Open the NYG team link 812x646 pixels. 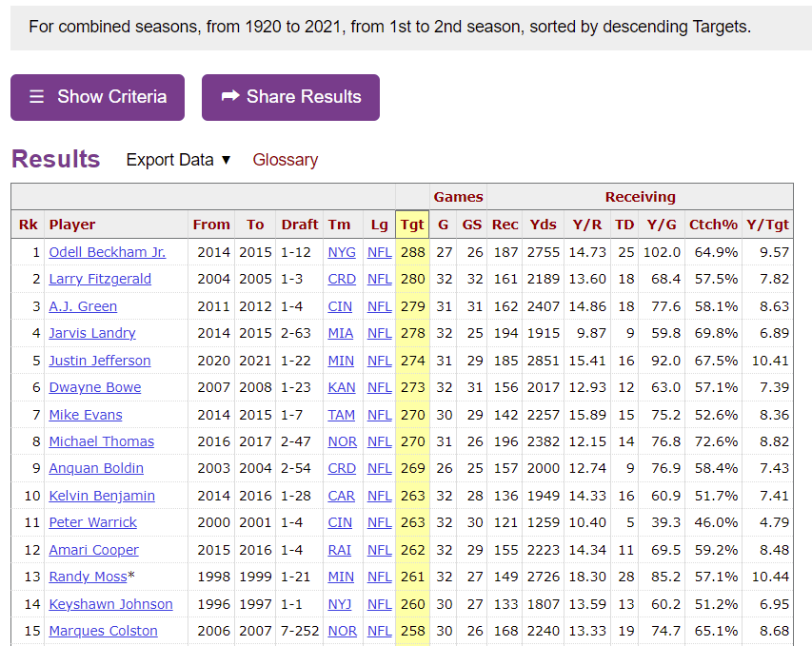click(342, 252)
